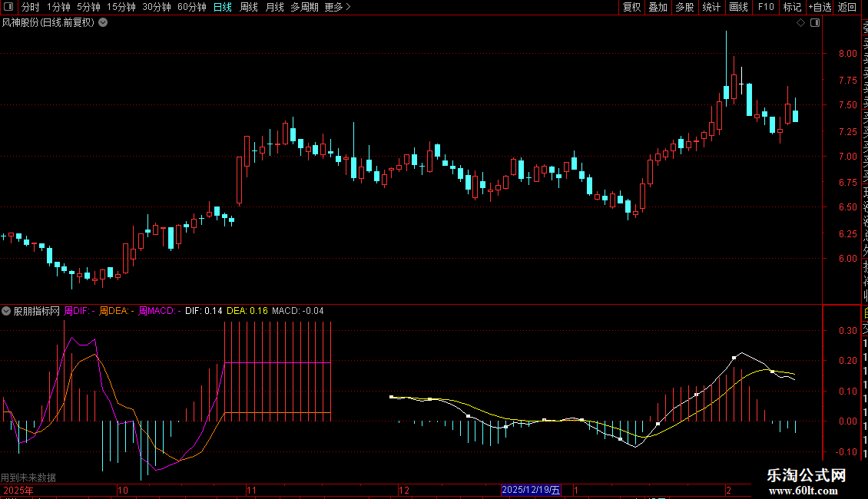The width and height of the screenshot is (868, 499).
Task: Open the 画线 drawing tool
Action: pyautogui.click(x=738, y=7)
